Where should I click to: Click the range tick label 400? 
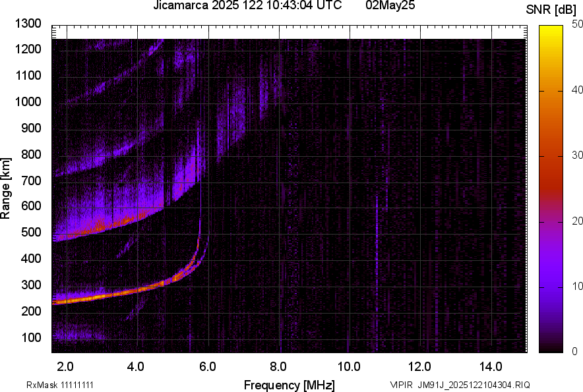pos(31,258)
